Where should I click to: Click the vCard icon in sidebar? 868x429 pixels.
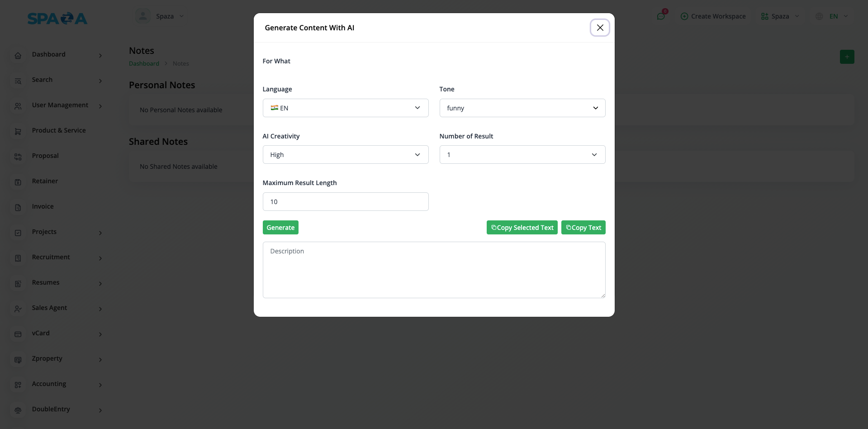[x=18, y=334]
